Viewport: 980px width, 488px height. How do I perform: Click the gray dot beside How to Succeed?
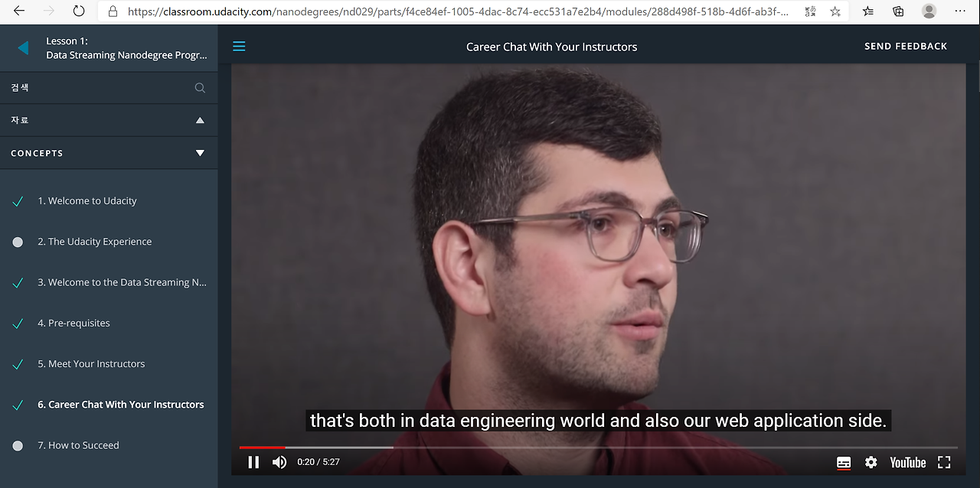pyautogui.click(x=18, y=445)
